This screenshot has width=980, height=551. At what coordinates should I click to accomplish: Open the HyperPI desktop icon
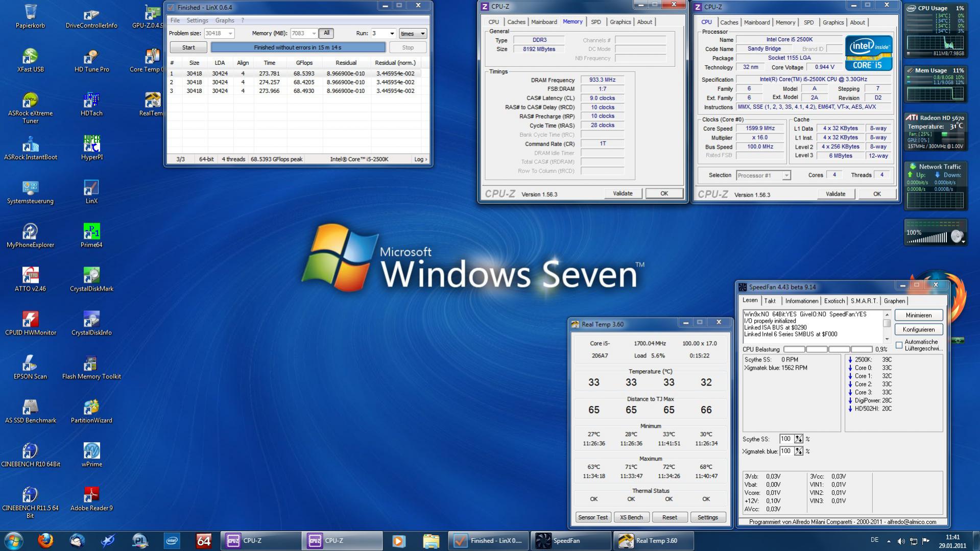tap(91, 148)
